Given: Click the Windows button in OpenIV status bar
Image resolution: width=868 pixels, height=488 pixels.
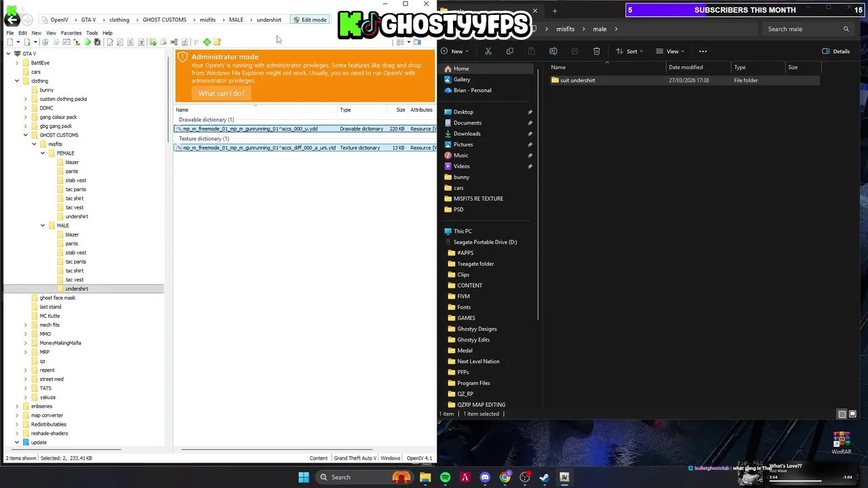Looking at the screenshot, I should click(390, 458).
